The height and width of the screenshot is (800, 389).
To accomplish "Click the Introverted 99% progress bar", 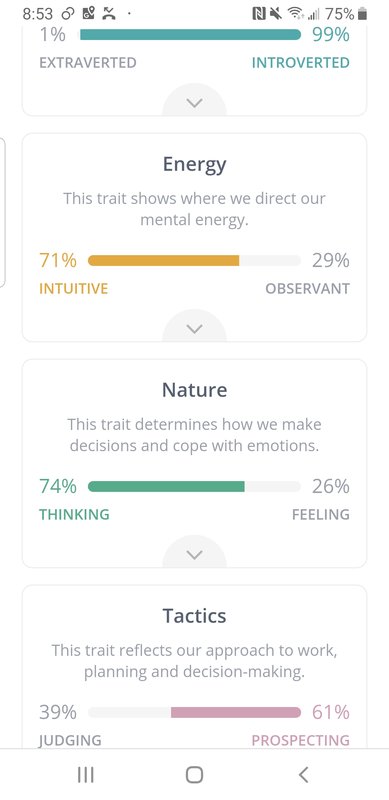I will tap(190, 34).
